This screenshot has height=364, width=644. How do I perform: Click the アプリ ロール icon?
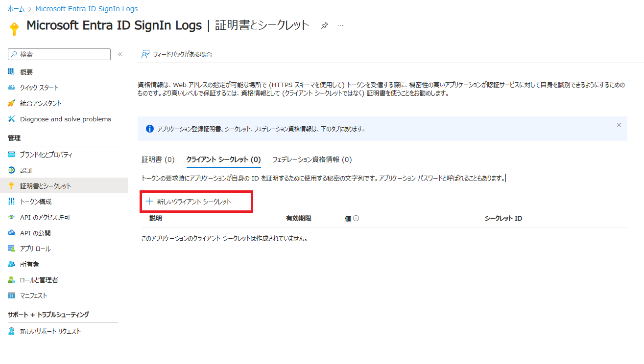click(11, 249)
